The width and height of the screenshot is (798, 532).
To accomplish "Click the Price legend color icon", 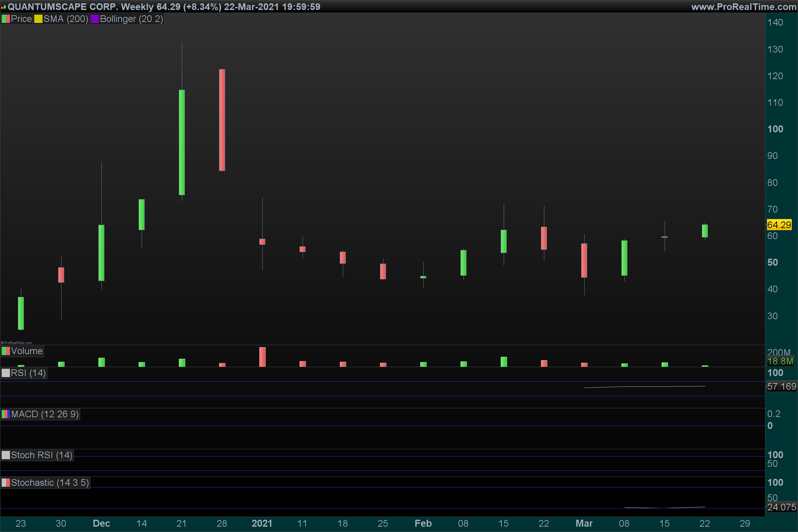I will [x=6, y=19].
